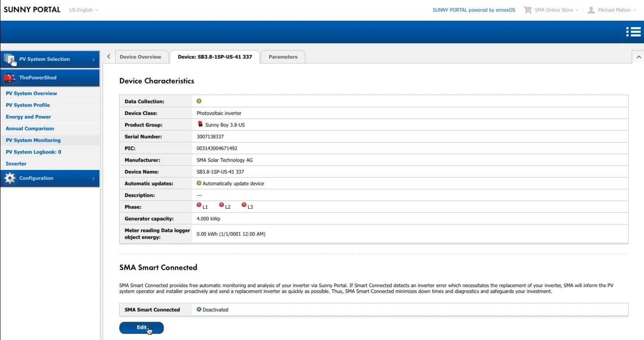Open PV System Profile in sidebar
Image resolution: width=644 pixels, height=340 pixels.
click(27, 105)
